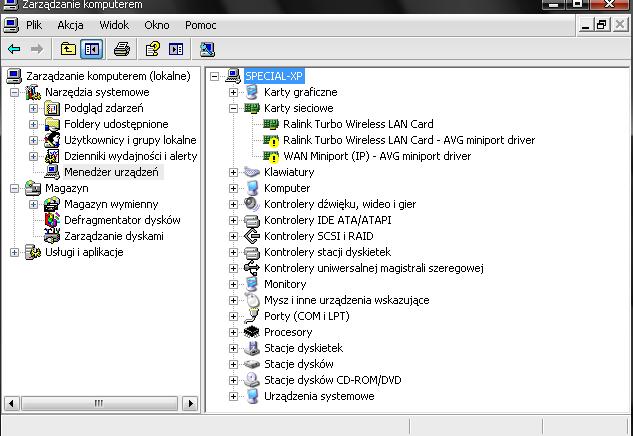
Task: Click the Forward arrow toolbar button
Action: (x=37, y=49)
